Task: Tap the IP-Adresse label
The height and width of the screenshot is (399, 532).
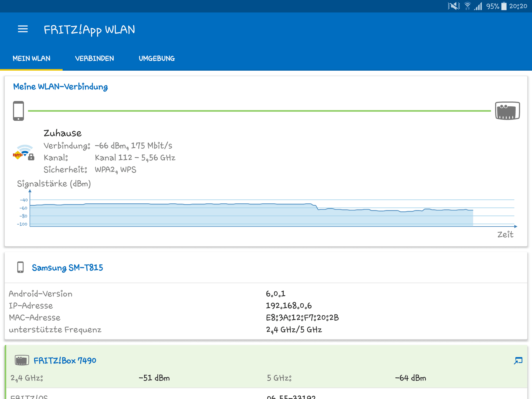Action: point(31,306)
